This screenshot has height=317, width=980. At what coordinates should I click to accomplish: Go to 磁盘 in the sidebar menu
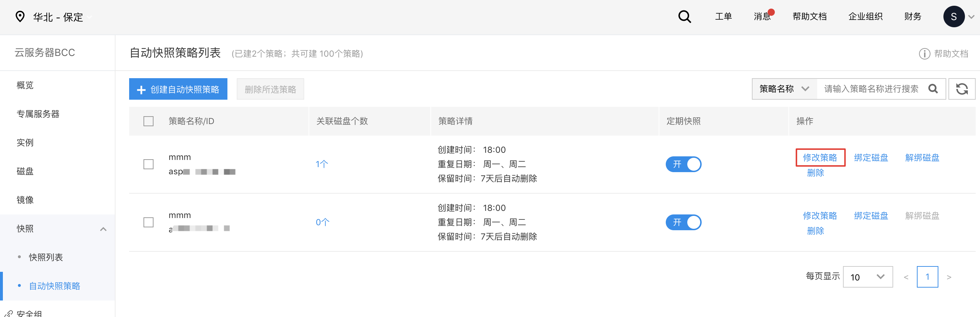(25, 171)
